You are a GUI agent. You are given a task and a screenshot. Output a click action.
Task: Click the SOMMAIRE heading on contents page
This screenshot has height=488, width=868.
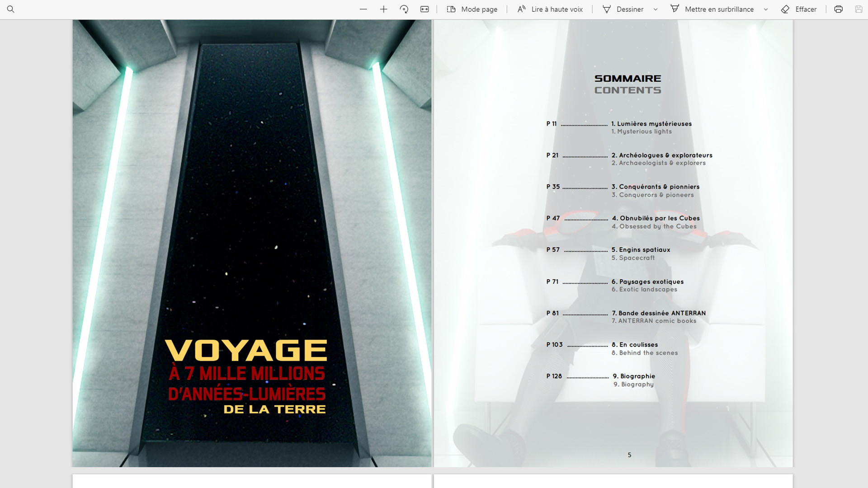coord(627,79)
